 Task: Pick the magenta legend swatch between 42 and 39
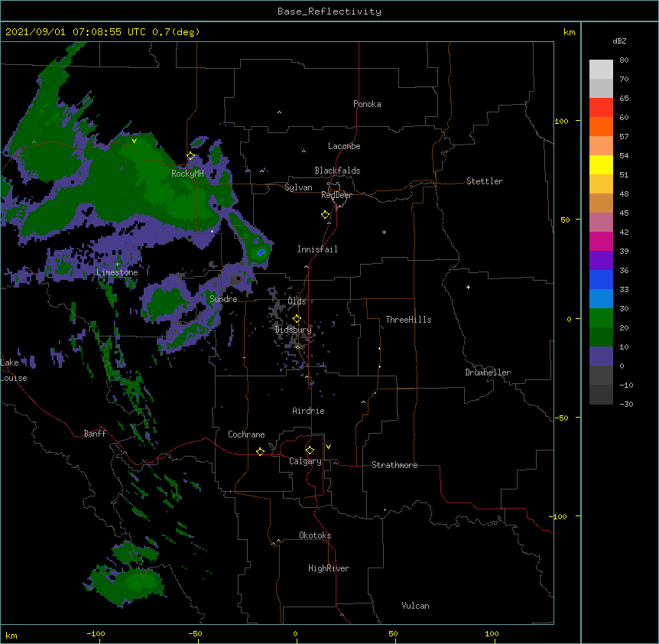(x=601, y=241)
